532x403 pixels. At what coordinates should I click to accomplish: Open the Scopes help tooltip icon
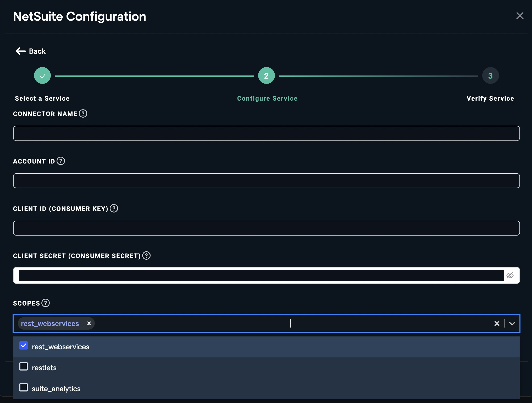46,303
